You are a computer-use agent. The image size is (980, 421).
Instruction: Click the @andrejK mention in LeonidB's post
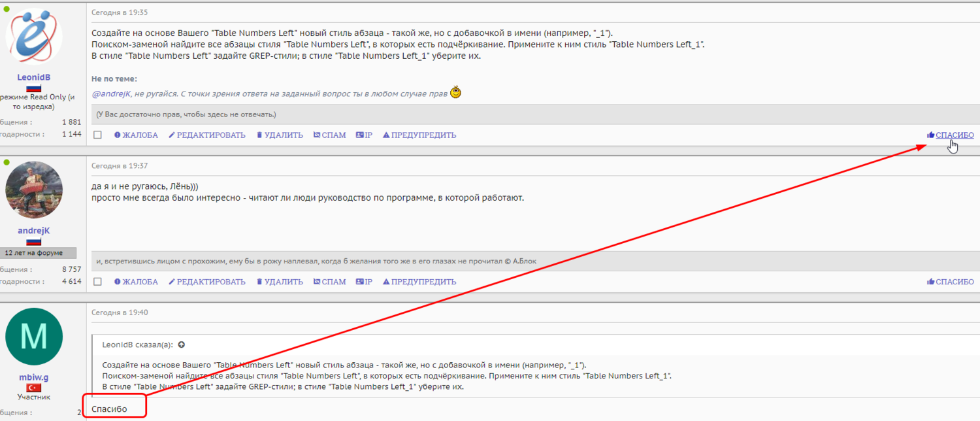(x=112, y=94)
